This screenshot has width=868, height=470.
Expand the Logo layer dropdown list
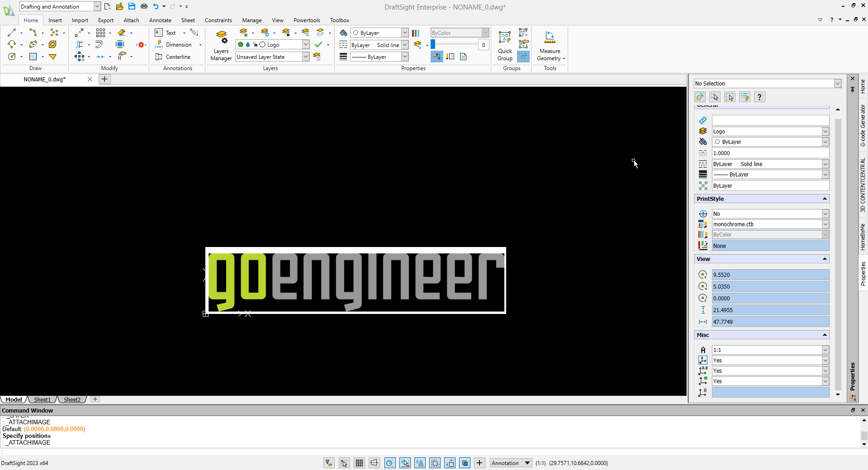[x=306, y=44]
